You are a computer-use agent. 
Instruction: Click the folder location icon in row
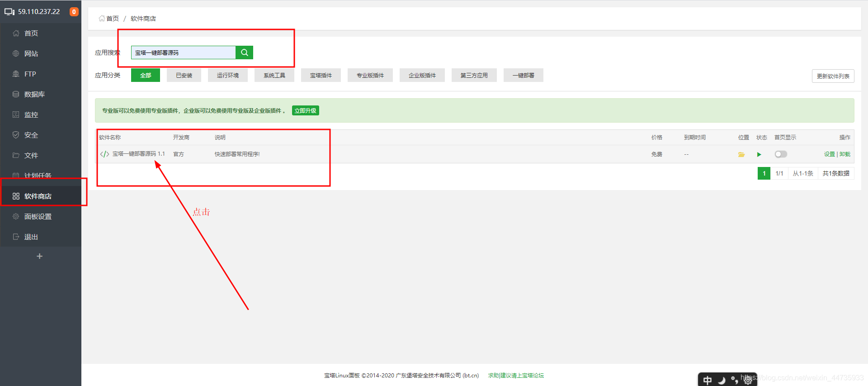(741, 154)
